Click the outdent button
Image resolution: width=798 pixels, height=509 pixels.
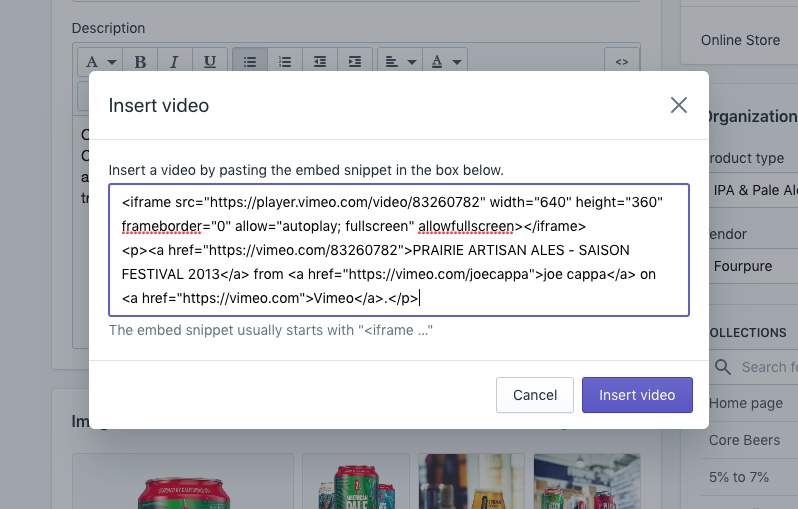point(320,62)
